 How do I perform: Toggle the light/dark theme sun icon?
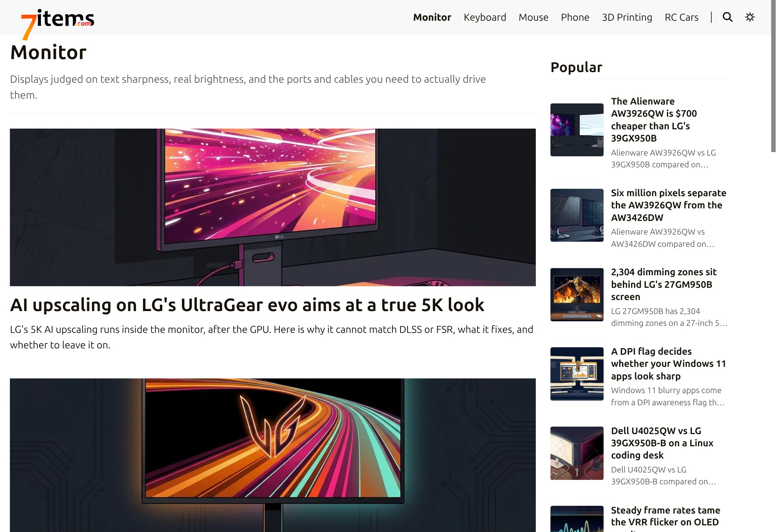(750, 17)
